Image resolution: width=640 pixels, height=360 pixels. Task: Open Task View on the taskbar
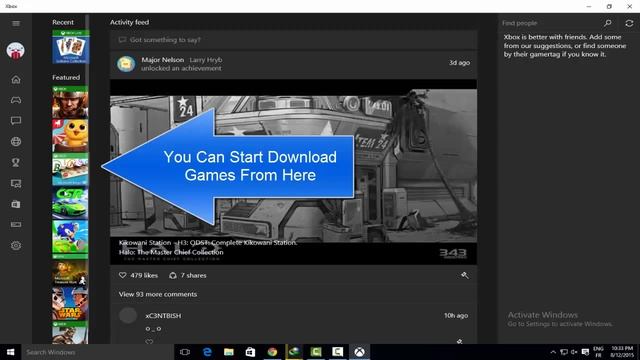(185, 352)
